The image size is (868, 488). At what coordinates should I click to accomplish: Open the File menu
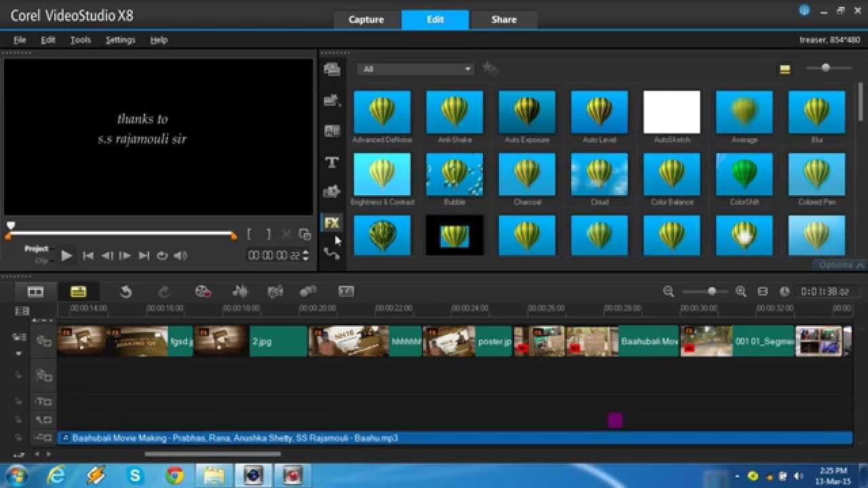click(x=20, y=40)
